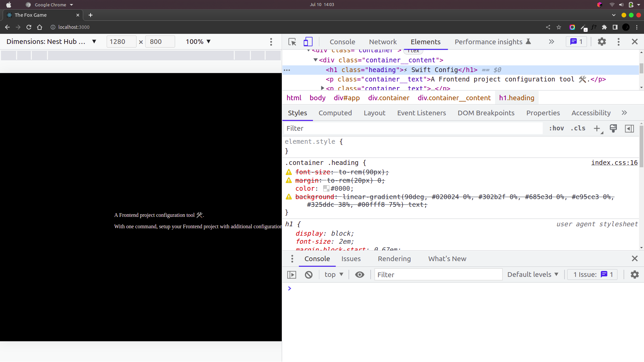Switch to the Computed tab
This screenshot has width=644, height=362.
tap(335, 113)
